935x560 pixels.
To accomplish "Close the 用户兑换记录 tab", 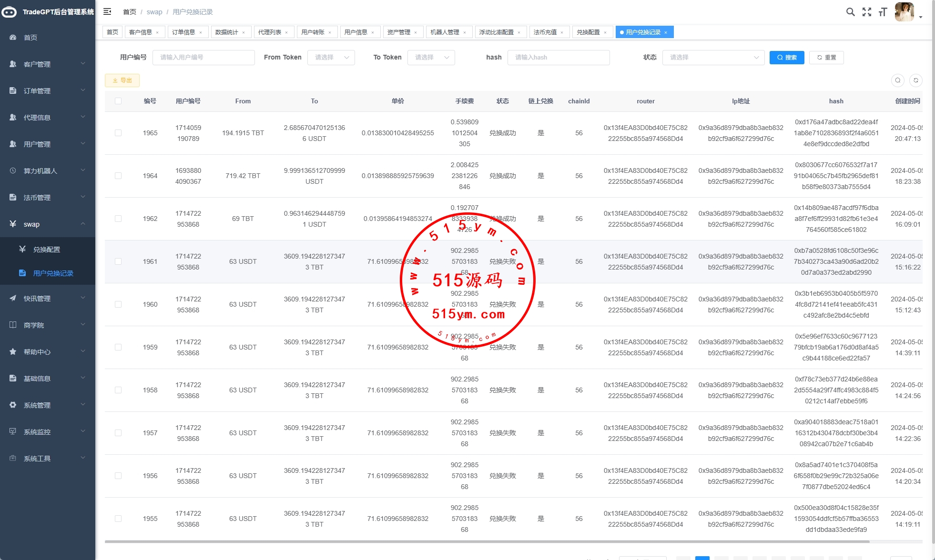I will [666, 32].
